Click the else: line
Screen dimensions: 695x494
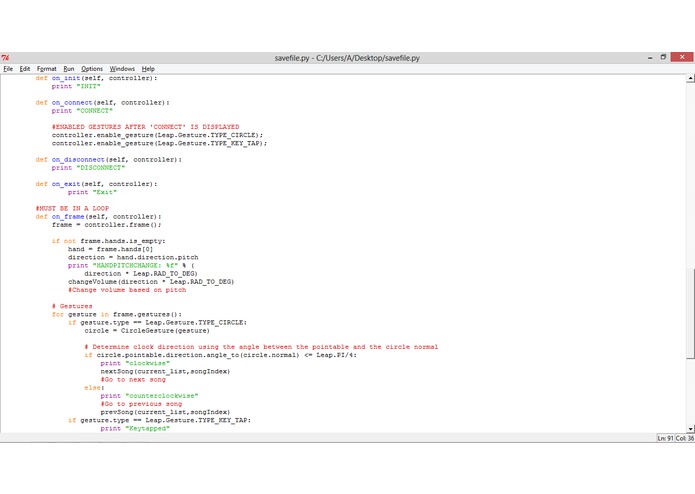(x=94, y=388)
